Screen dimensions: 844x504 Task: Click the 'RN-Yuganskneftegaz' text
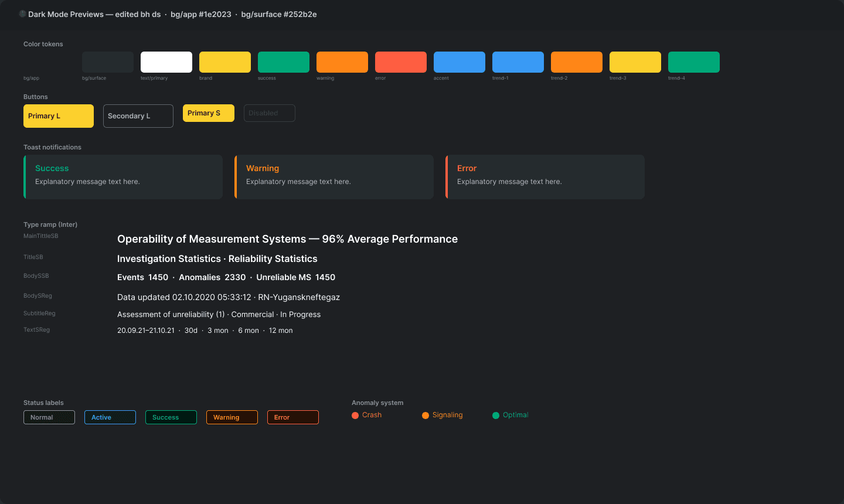[x=299, y=297]
